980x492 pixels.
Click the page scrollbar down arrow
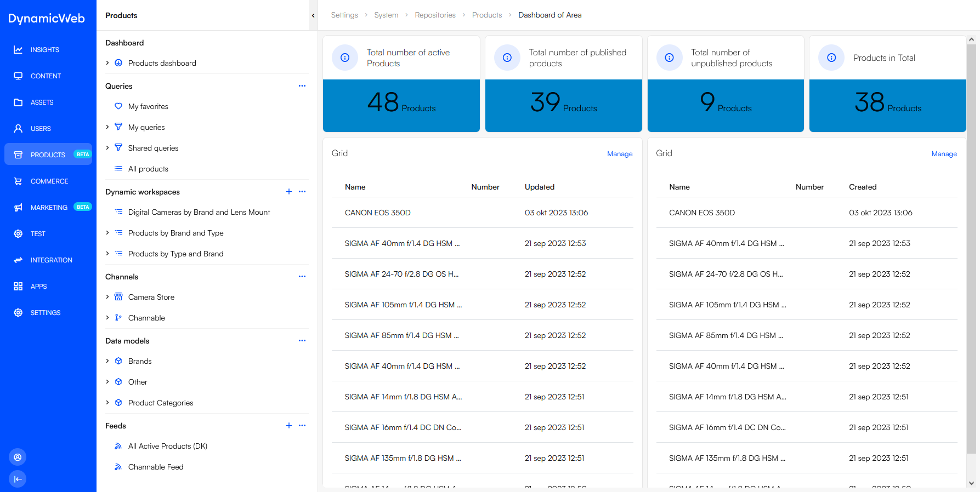tap(971, 483)
